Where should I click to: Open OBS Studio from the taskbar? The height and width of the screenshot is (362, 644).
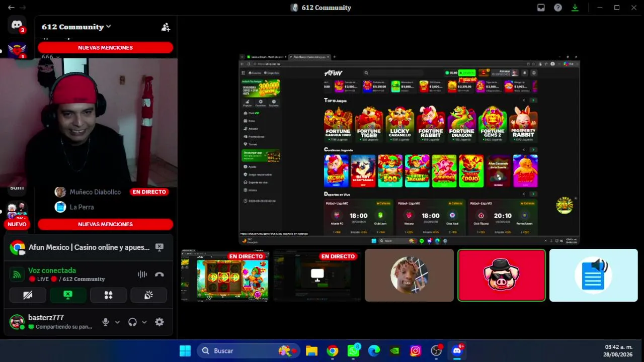(436, 351)
